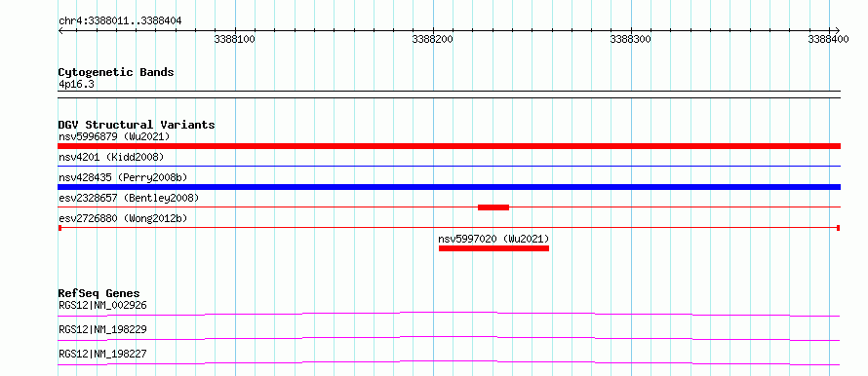Click ruler position label 3388400
The height and width of the screenshot is (376, 868).
(x=828, y=40)
